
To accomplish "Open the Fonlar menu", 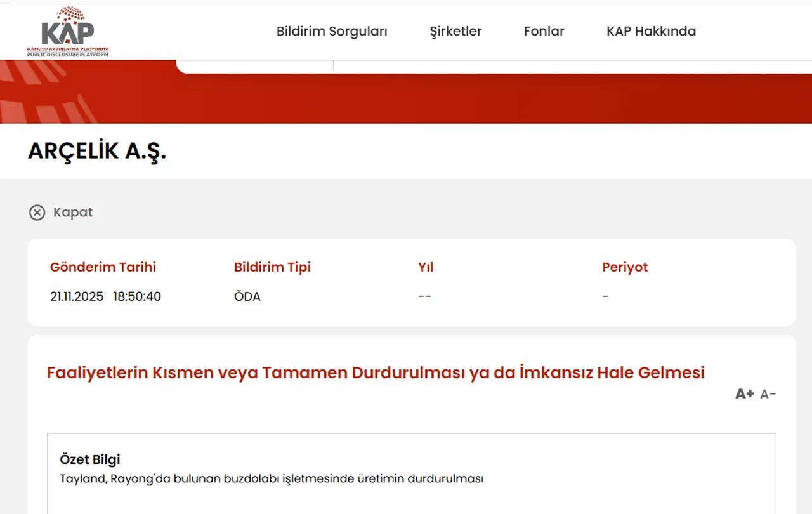I will pos(544,30).
